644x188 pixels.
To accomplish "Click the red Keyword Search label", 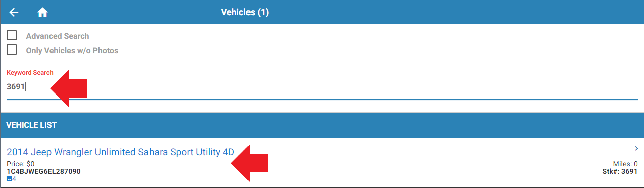I will pos(30,73).
